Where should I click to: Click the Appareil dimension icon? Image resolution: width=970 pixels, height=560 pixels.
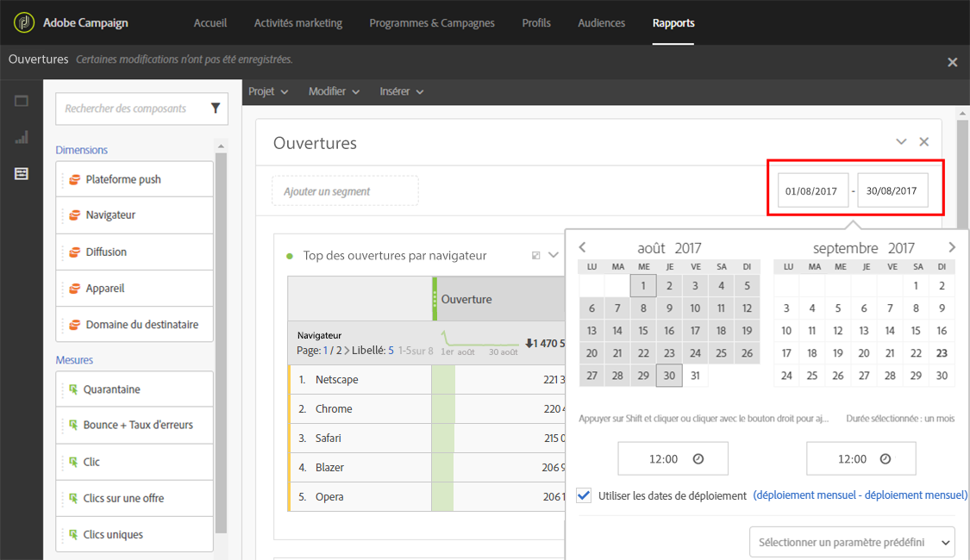click(x=74, y=289)
